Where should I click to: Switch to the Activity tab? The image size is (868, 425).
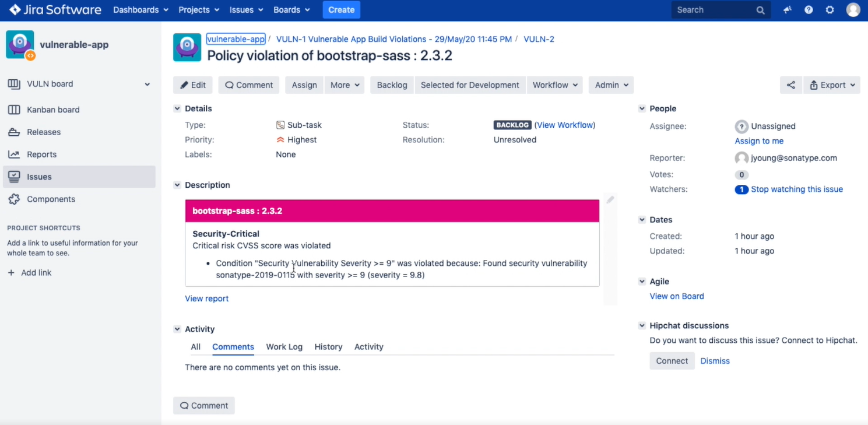(x=369, y=347)
